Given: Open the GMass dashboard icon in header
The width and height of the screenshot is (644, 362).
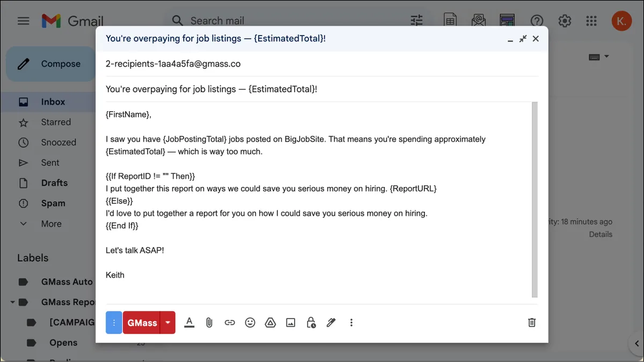Looking at the screenshot, I should (507, 21).
